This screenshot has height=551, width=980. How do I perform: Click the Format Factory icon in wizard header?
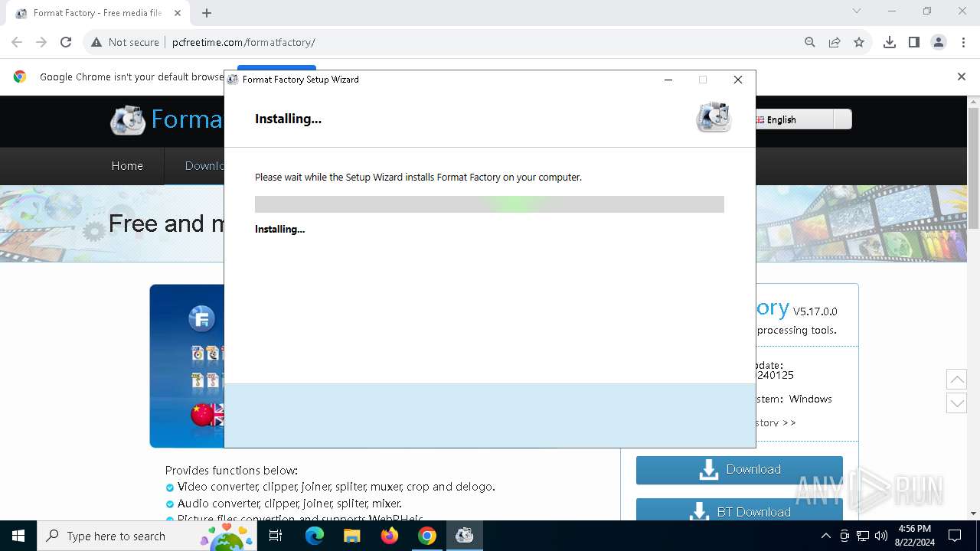(714, 117)
